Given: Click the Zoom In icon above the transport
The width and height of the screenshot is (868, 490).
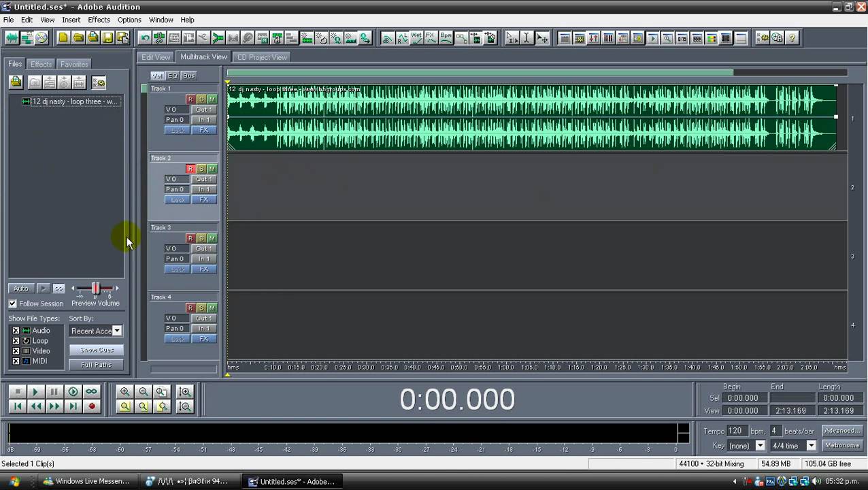Looking at the screenshot, I should coord(124,391).
